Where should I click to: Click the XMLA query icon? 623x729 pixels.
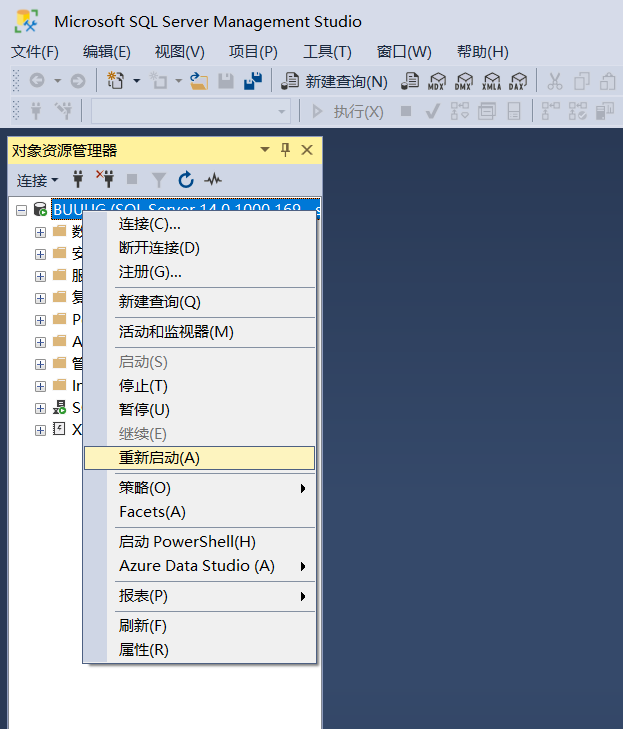(491, 81)
